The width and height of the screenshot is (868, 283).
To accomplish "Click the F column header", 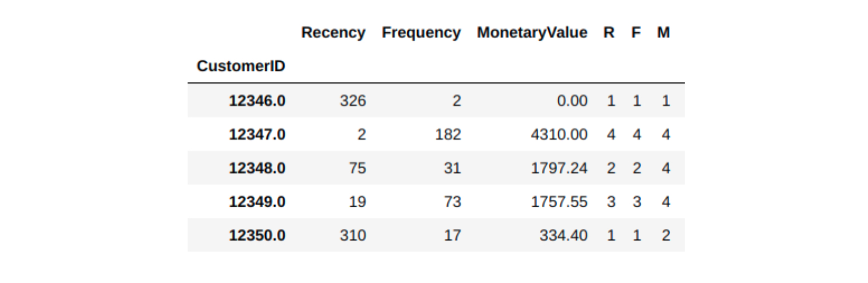I will tap(636, 33).
